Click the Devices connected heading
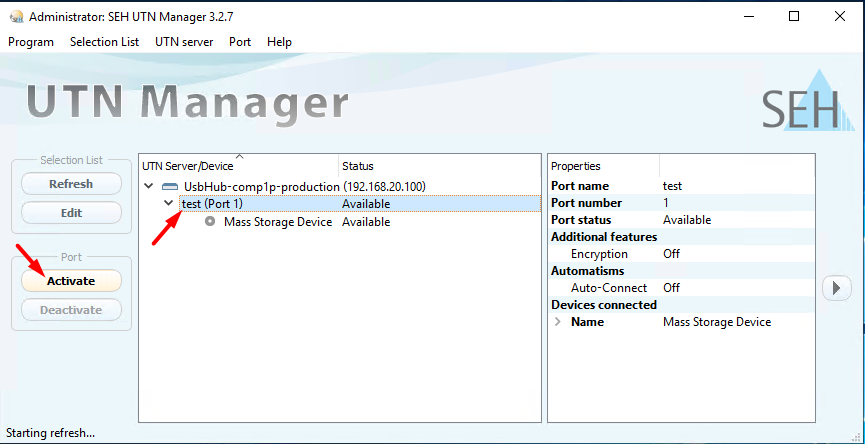This screenshot has width=865, height=444. (604, 304)
